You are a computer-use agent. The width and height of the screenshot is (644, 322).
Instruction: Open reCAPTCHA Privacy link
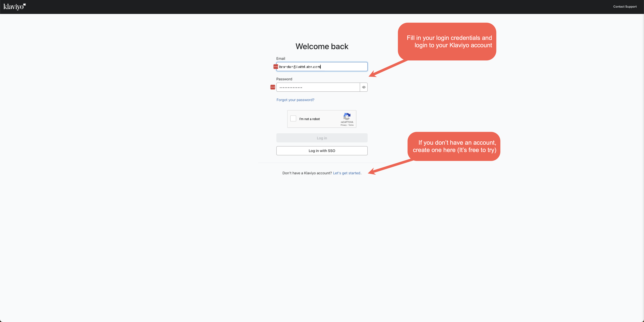point(344,125)
